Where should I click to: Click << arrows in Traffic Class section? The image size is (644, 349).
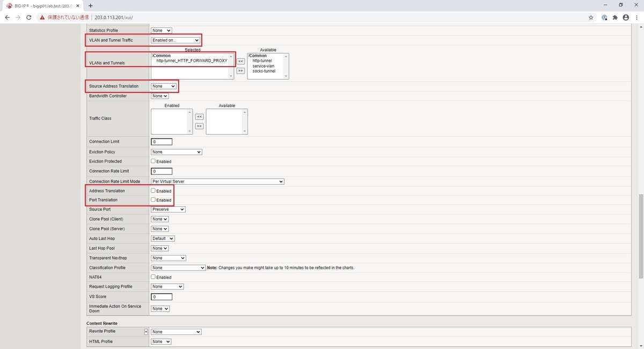click(x=199, y=116)
